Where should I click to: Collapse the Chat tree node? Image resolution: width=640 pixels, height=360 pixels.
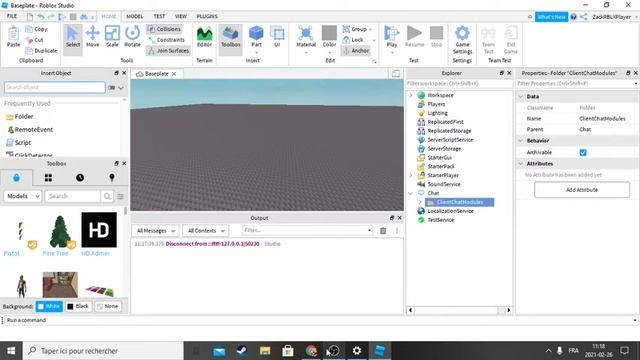(411, 193)
